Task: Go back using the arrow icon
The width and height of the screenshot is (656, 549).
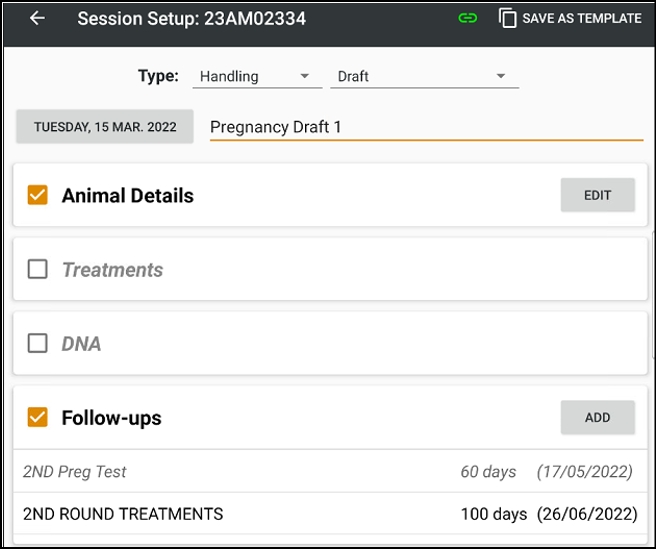Action: click(x=37, y=18)
